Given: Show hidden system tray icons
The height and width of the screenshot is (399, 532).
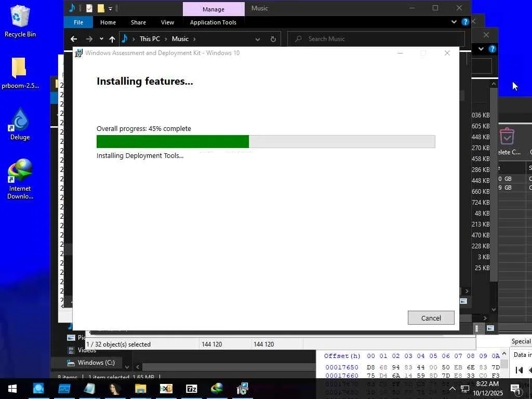Looking at the screenshot, I should point(453,389).
